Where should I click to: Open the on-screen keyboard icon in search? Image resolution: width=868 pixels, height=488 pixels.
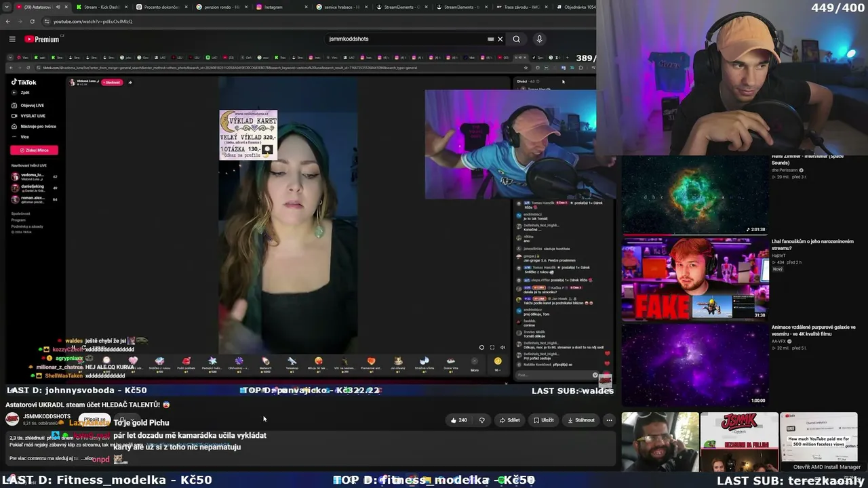pyautogui.click(x=491, y=39)
